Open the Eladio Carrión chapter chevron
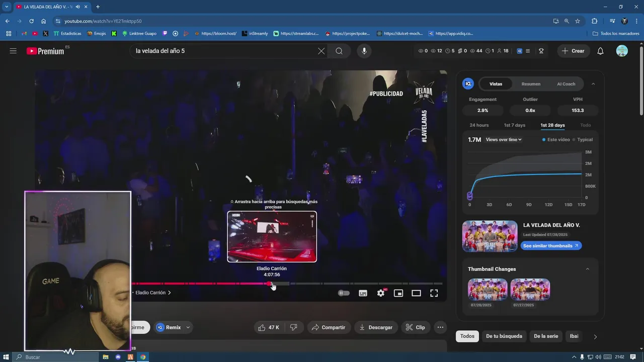 [x=170, y=293]
